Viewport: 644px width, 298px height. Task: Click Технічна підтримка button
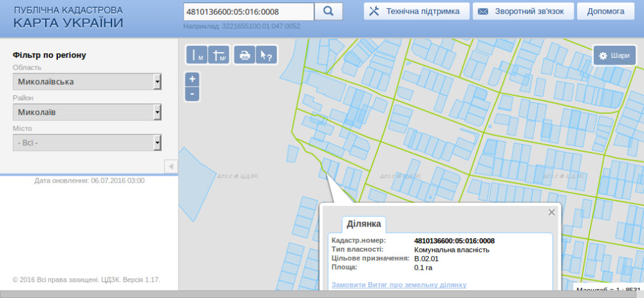pos(416,12)
